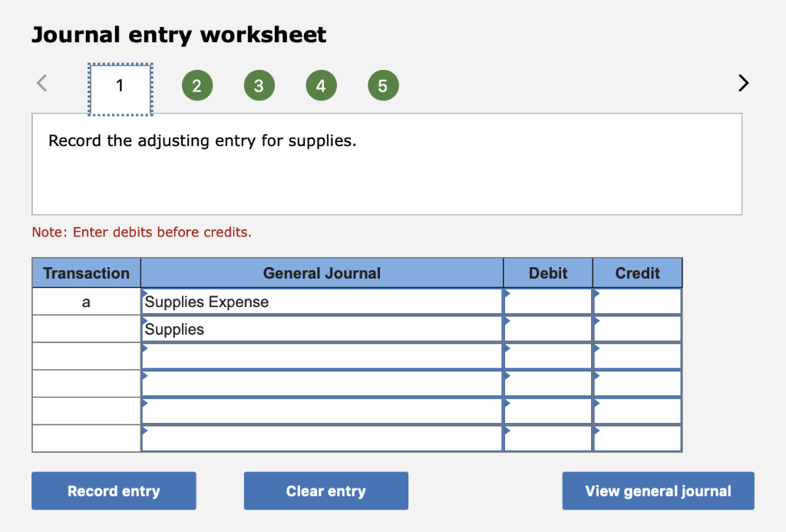Click the sixth row Credit field

[638, 439]
